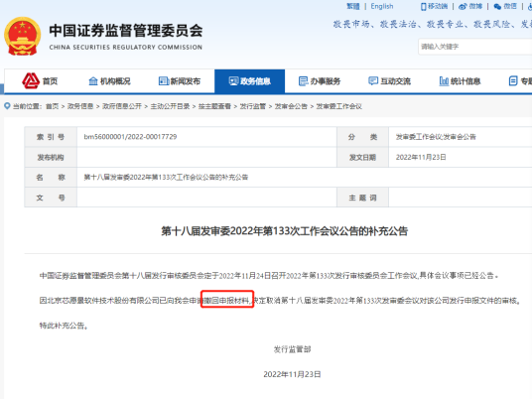Switch site language to English
The image size is (532, 399).
click(x=382, y=6)
